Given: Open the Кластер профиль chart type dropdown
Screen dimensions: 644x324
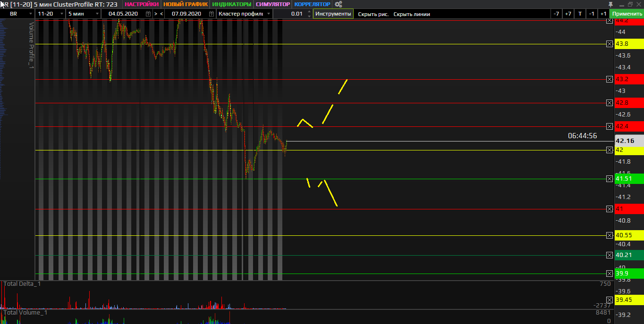Looking at the screenshot, I should click(244, 14).
